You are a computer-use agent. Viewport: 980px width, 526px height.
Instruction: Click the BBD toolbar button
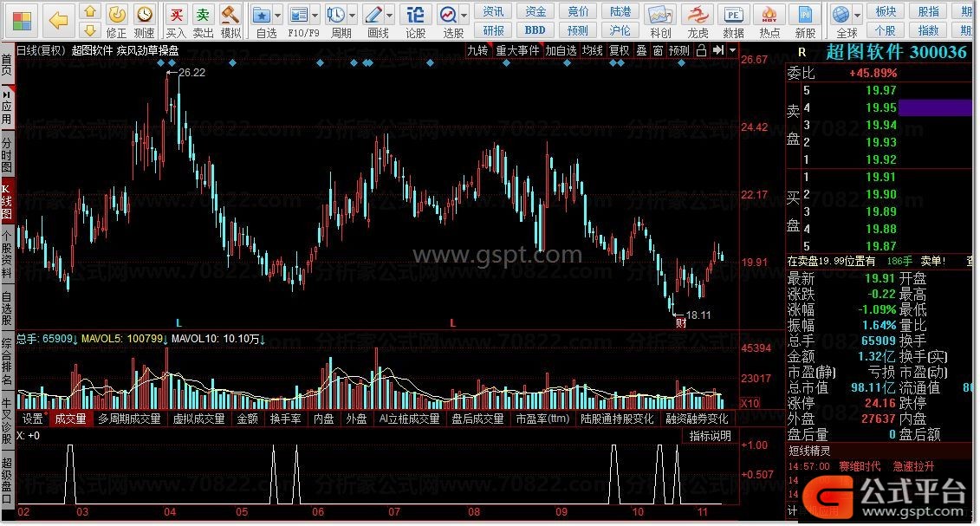[535, 30]
